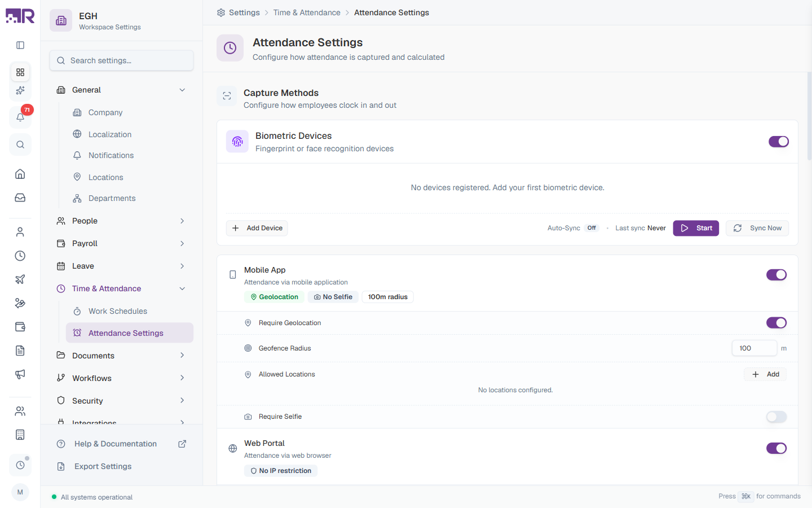Collapse the General section chevron
The image size is (812, 508).
point(182,90)
